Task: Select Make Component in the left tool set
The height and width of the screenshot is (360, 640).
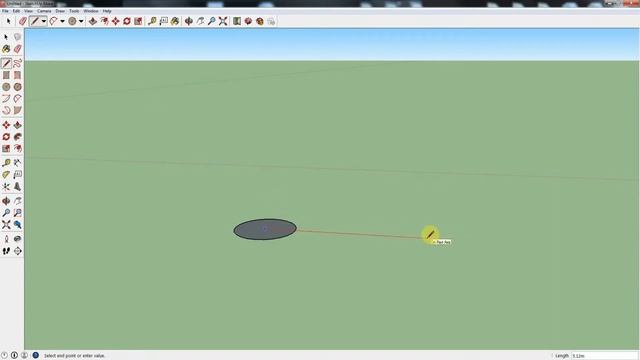Action: tap(17, 37)
